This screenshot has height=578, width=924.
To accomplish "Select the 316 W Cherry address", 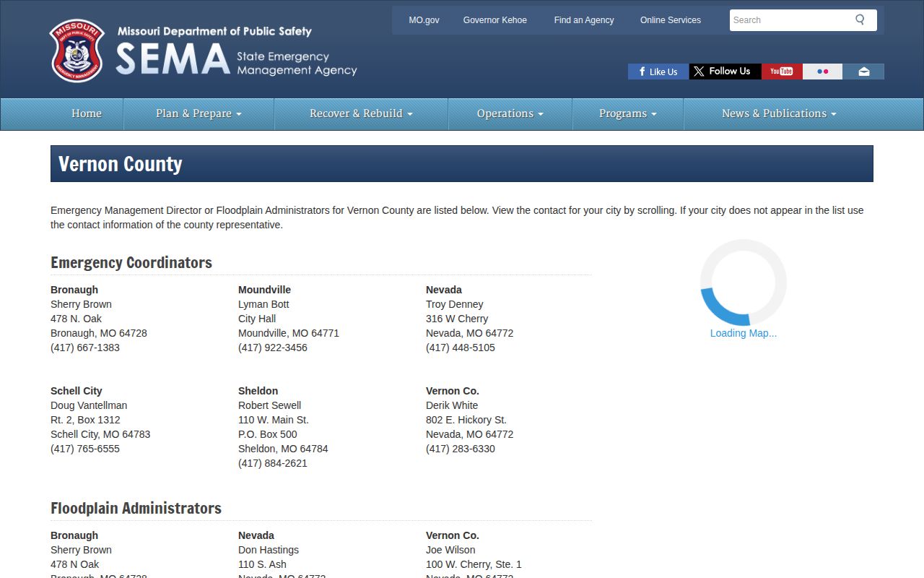I will point(457,319).
